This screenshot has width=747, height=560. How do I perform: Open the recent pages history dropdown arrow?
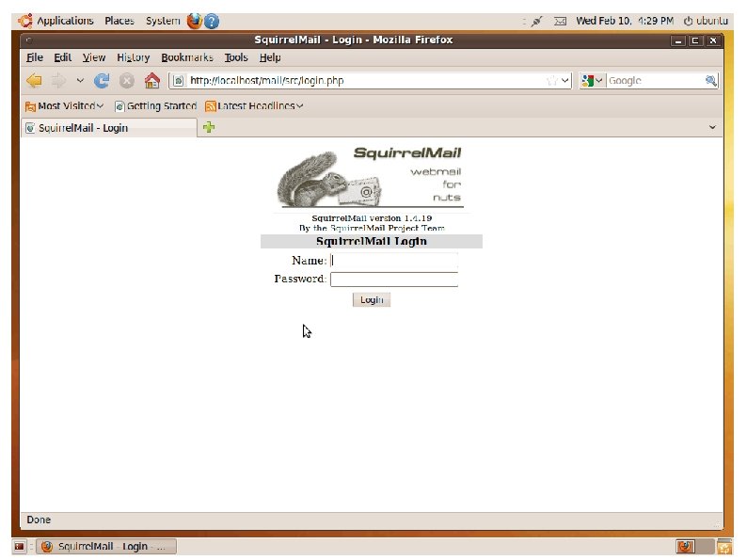tap(80, 81)
